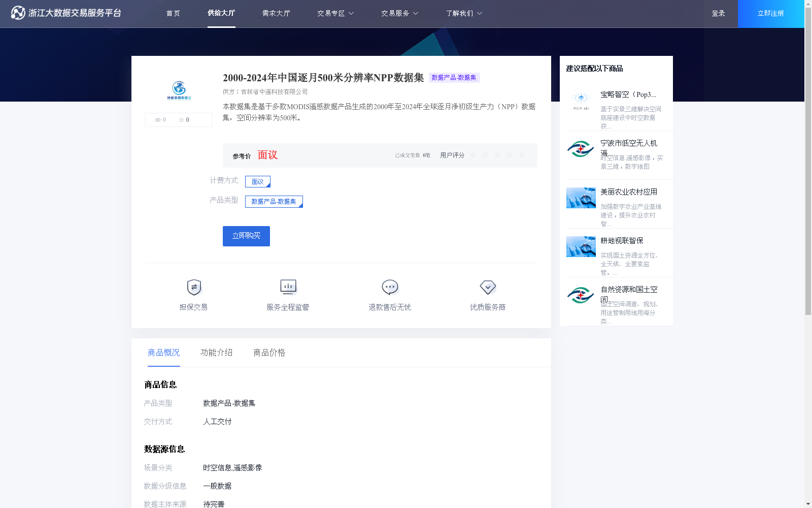This screenshot has height=508, width=812.
Task: Click the star collect icon next to view count
Action: [182, 120]
